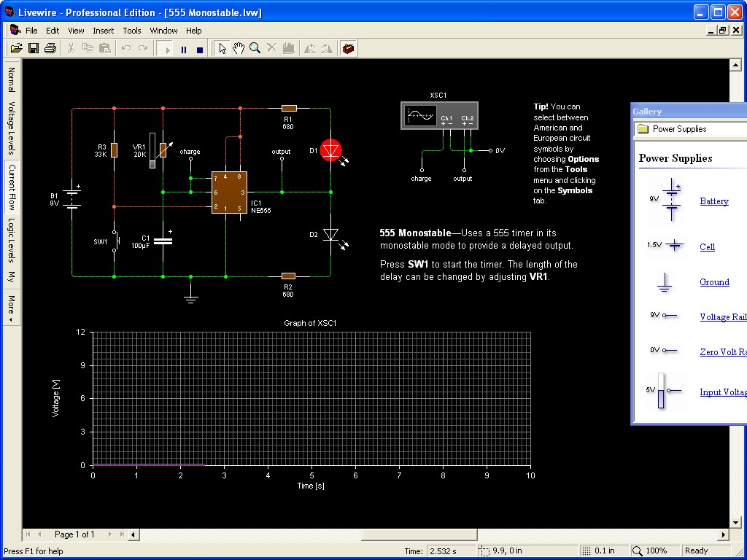Open the 100% zoom level in status bar

pyautogui.click(x=649, y=551)
